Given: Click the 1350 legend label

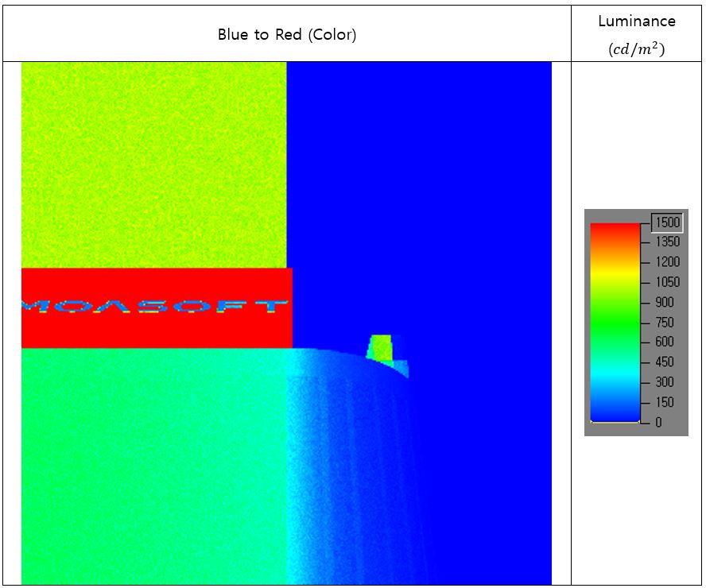Looking at the screenshot, I should pyautogui.click(x=667, y=242).
